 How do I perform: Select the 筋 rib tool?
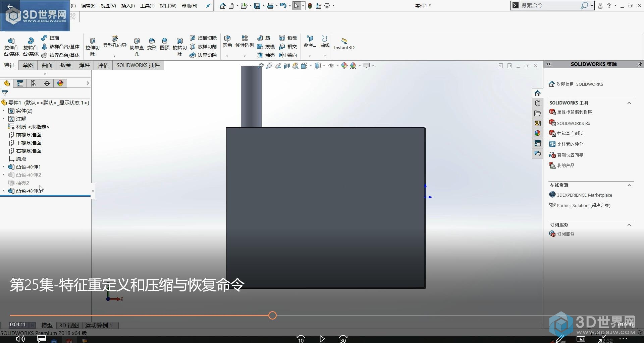[264, 38]
